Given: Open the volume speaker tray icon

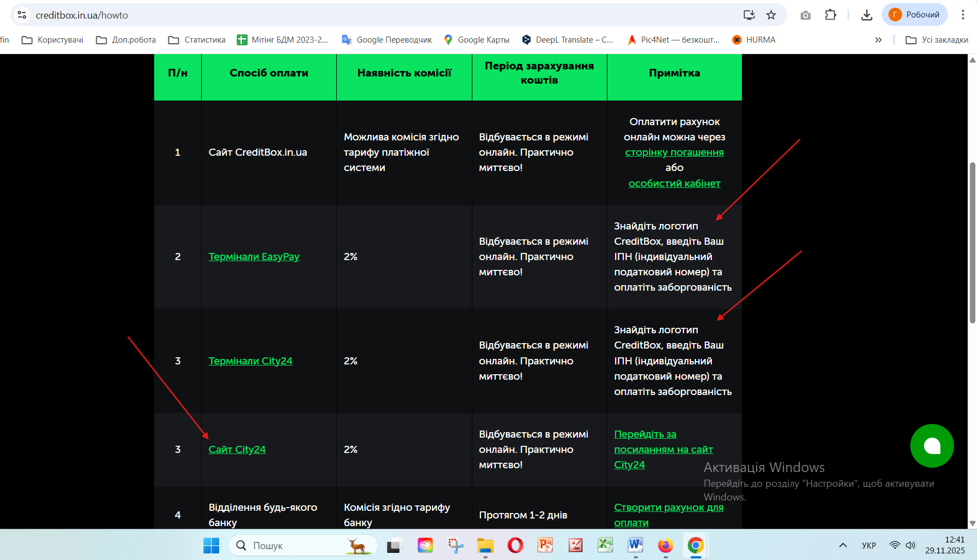Looking at the screenshot, I should point(910,545).
